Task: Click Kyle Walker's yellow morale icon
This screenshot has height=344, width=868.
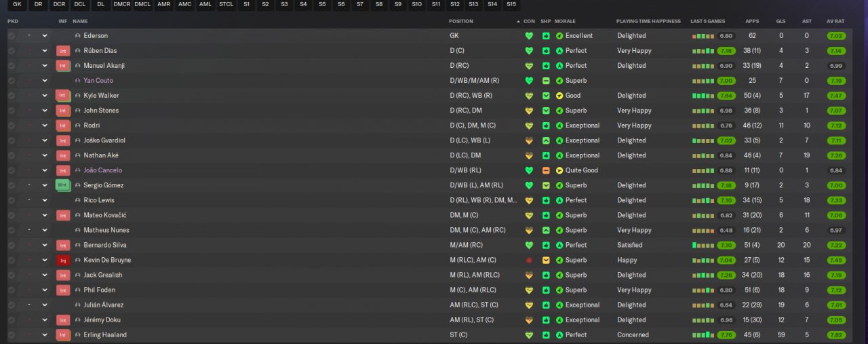Action: point(559,96)
